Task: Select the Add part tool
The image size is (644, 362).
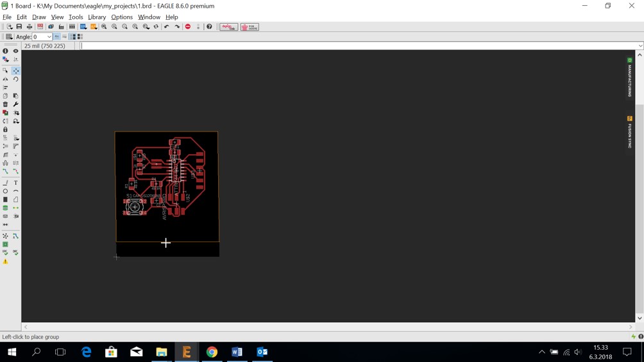Action: click(x=5, y=112)
